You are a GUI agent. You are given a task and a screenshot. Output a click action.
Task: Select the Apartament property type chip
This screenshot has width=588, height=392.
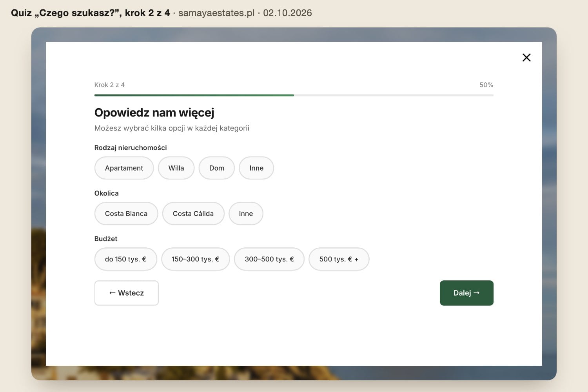coord(124,168)
